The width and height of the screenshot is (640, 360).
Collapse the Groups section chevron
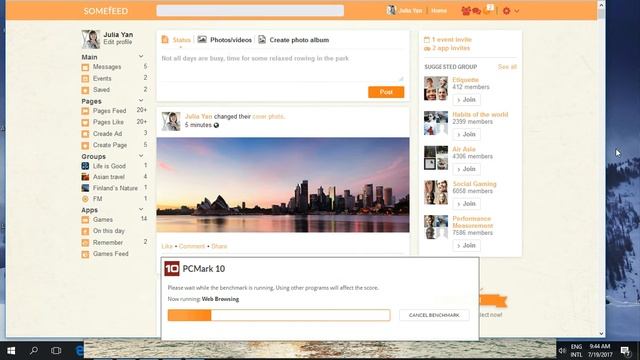coord(141,156)
